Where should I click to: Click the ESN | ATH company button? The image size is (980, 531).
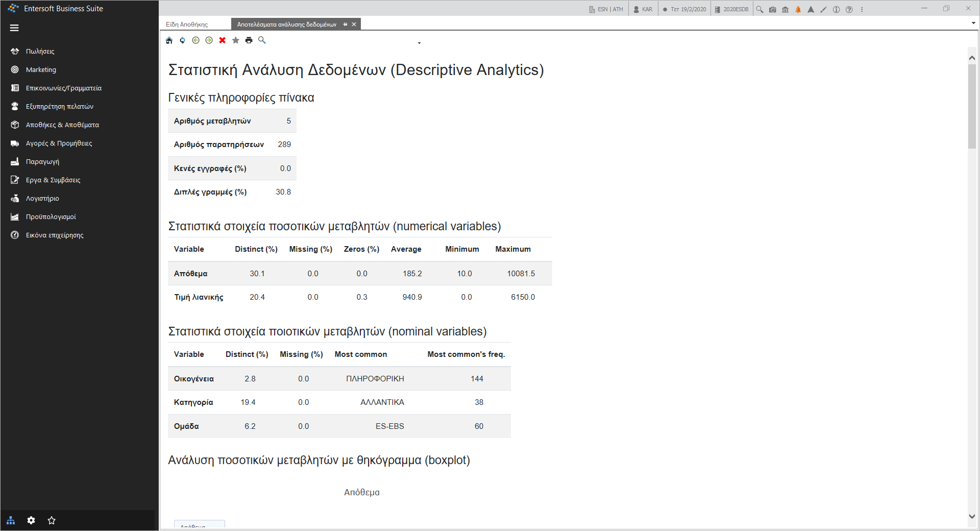606,9
